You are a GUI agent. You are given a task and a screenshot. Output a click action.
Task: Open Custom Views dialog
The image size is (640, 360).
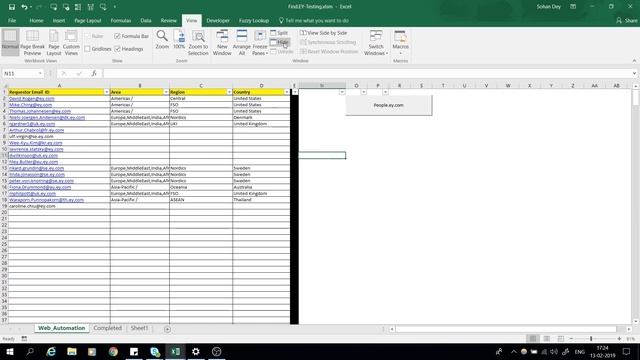71,42
